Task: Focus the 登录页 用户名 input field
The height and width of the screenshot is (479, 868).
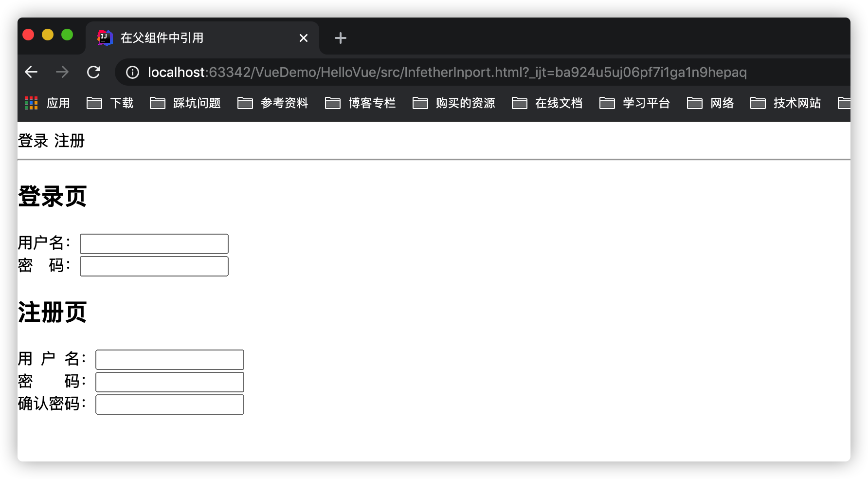Action: click(x=154, y=244)
